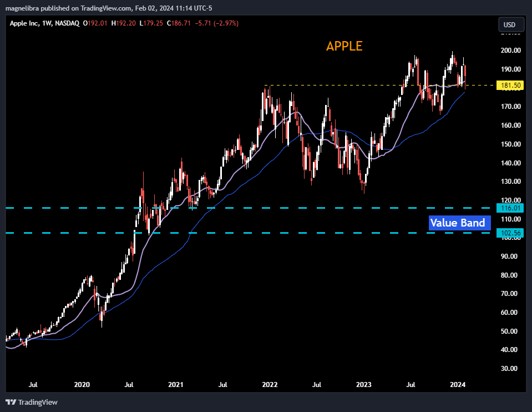The width and height of the screenshot is (532, 412).
Task: Click the 190.00 price axis label
Action: tap(510, 69)
